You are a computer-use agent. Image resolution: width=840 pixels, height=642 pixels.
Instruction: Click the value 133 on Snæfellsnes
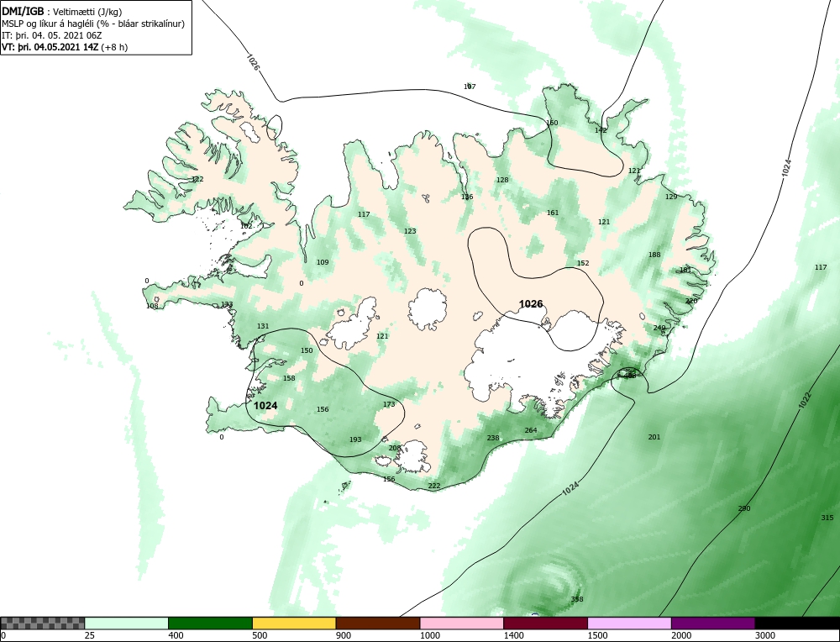(x=227, y=304)
